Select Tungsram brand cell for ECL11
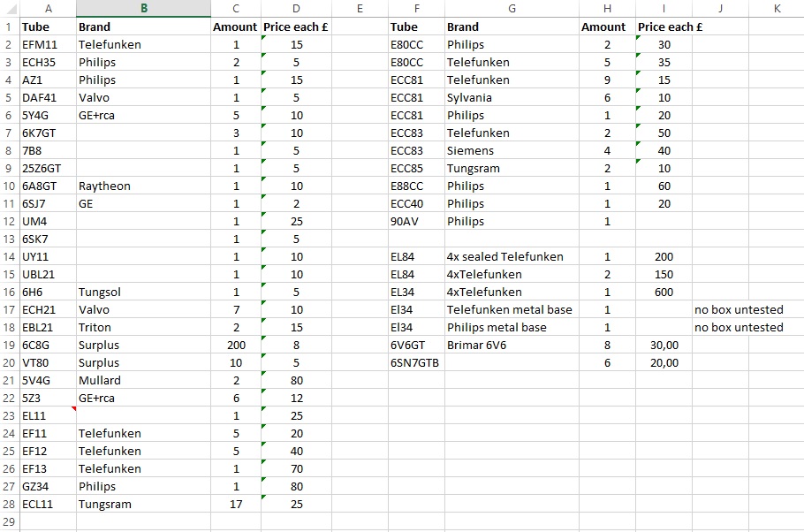Screen dimensions: 804x532 tap(143, 504)
